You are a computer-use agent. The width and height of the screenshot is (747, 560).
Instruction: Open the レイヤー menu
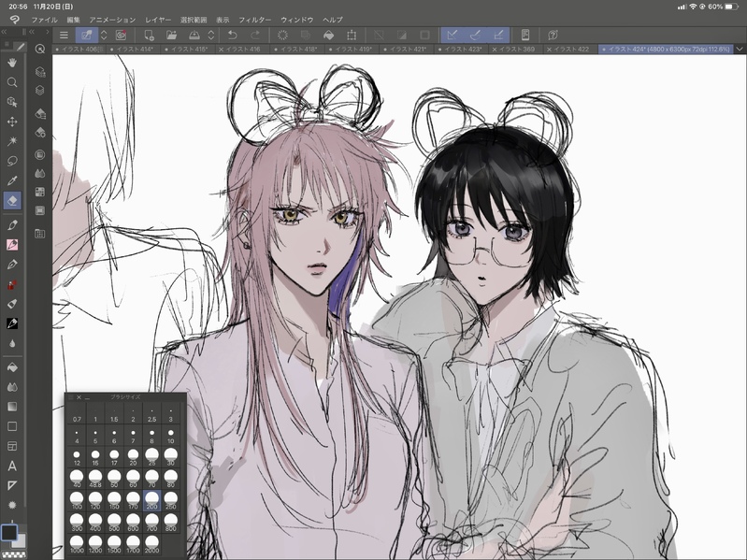(x=158, y=20)
